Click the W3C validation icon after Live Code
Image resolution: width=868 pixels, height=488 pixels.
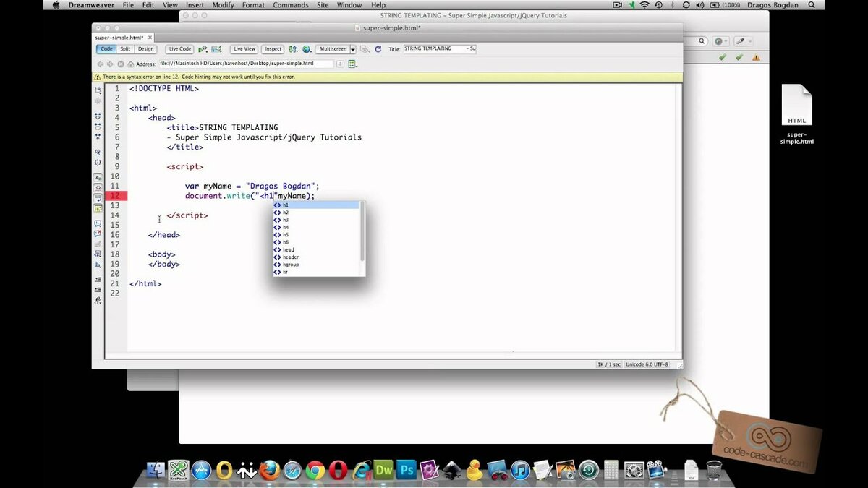[216, 49]
